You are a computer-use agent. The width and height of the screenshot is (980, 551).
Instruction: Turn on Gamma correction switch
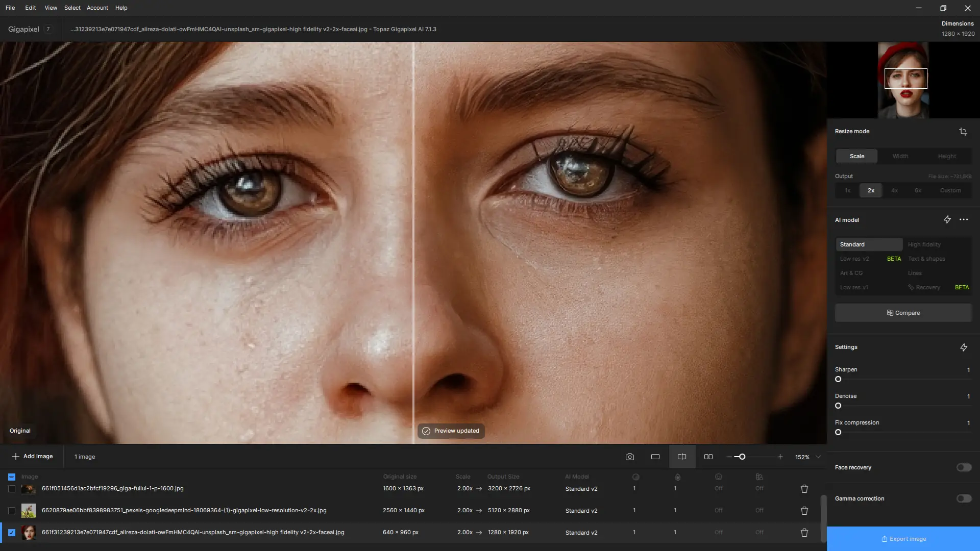[x=964, y=499]
